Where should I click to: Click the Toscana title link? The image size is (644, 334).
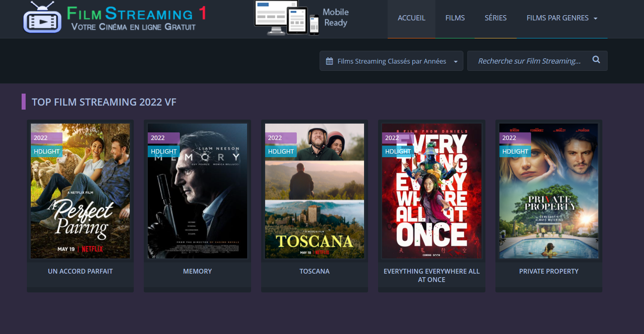pyautogui.click(x=314, y=271)
